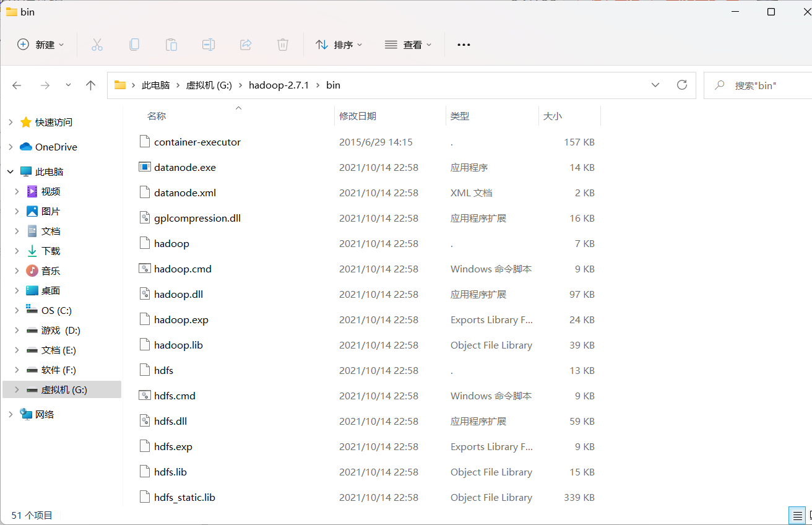This screenshot has width=812, height=525.
Task: Select hdfs_static.lib file name
Action: click(x=184, y=497)
